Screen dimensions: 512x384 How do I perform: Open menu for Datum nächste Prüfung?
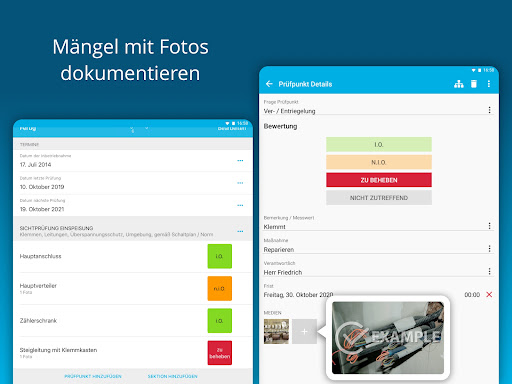click(x=240, y=205)
